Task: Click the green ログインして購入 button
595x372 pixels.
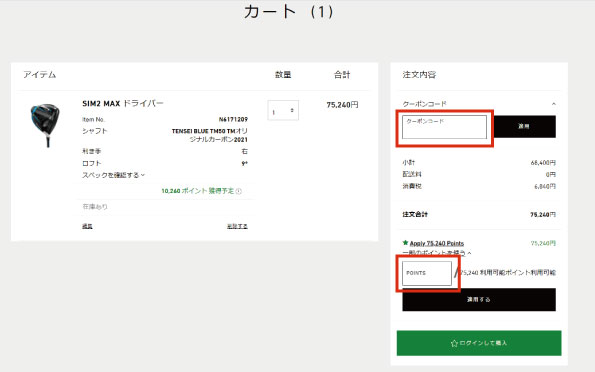Action: pos(479,343)
